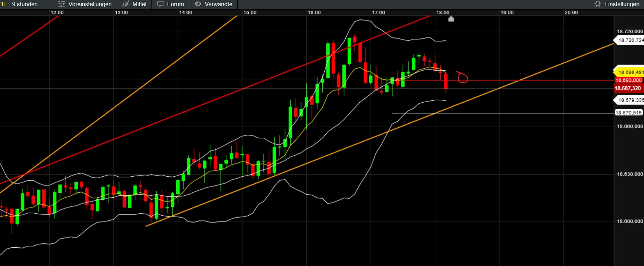Screen dimensions: 644x266
Task: Select the 14:00 time axis label
Action: [186, 13]
